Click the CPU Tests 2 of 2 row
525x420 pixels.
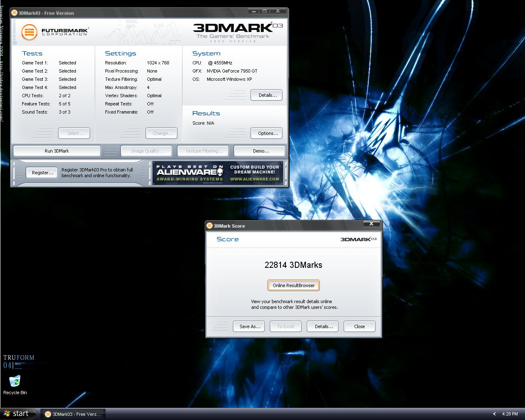[46, 96]
